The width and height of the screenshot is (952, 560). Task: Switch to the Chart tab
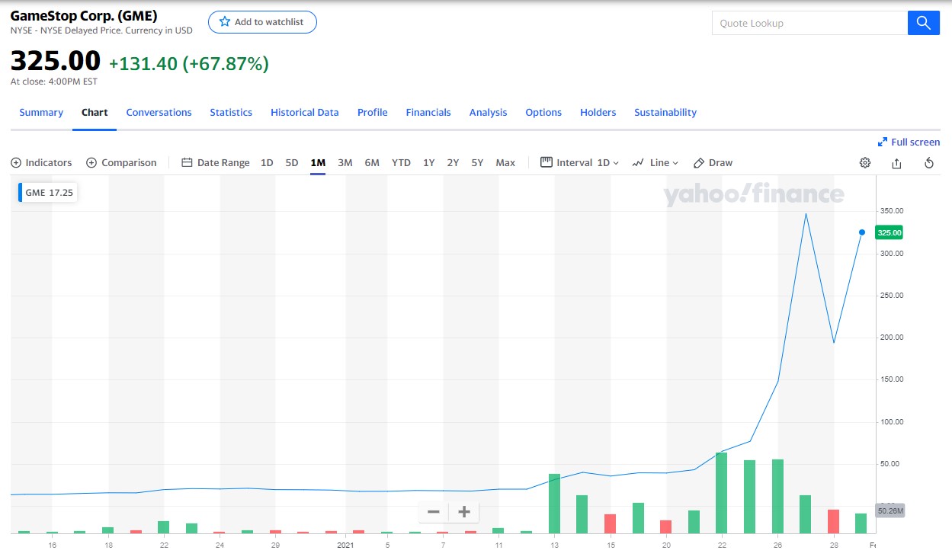(x=95, y=112)
